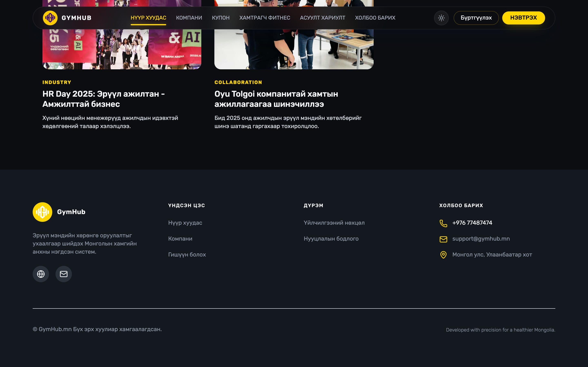Click the location pin icon in footer
The height and width of the screenshot is (367, 588).
pyautogui.click(x=443, y=255)
